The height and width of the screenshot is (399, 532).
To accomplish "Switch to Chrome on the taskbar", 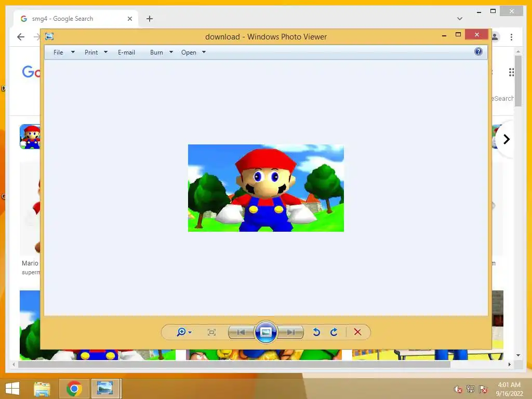I will pos(74,389).
